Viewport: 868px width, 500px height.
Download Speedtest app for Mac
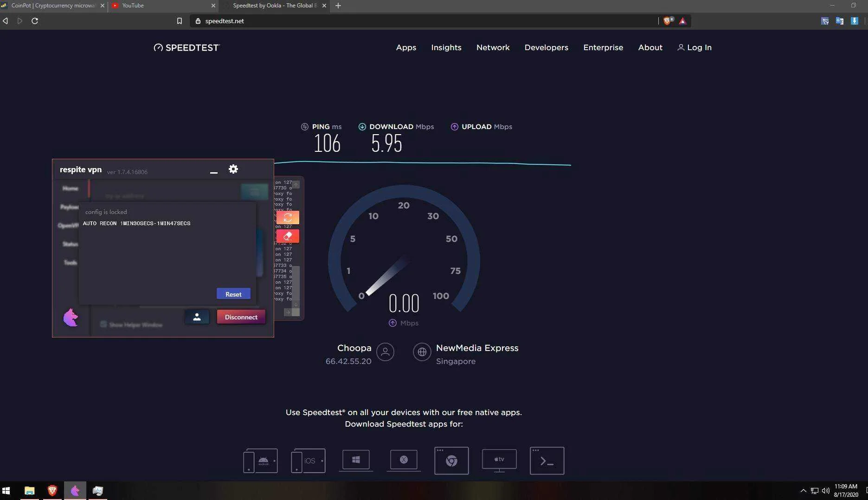[404, 460]
